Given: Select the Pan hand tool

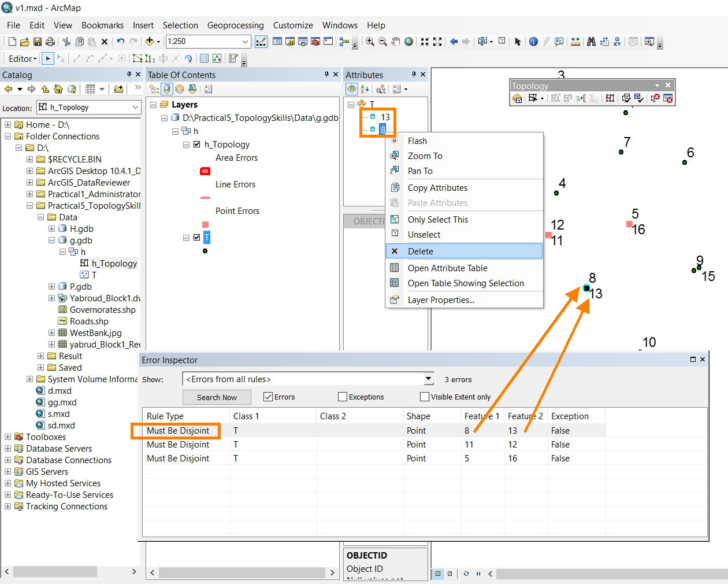Looking at the screenshot, I should pos(396,42).
